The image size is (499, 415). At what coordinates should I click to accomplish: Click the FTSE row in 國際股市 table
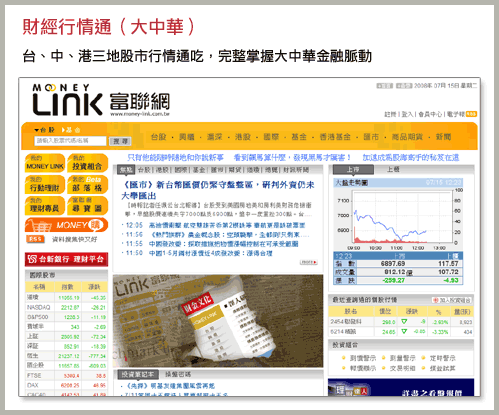coord(66,376)
